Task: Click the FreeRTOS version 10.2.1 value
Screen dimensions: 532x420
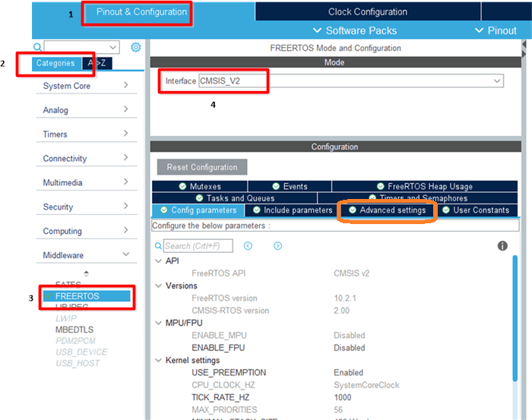Action: point(345,298)
